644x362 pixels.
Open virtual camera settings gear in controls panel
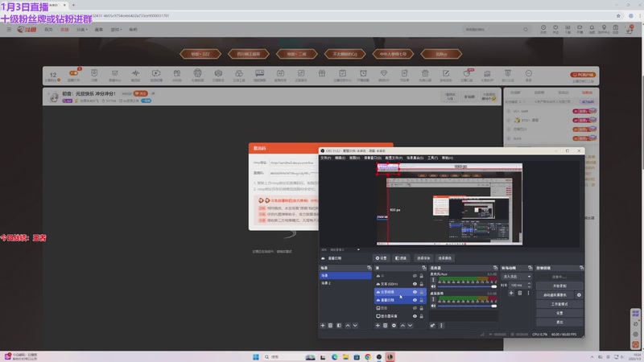pos(579,295)
